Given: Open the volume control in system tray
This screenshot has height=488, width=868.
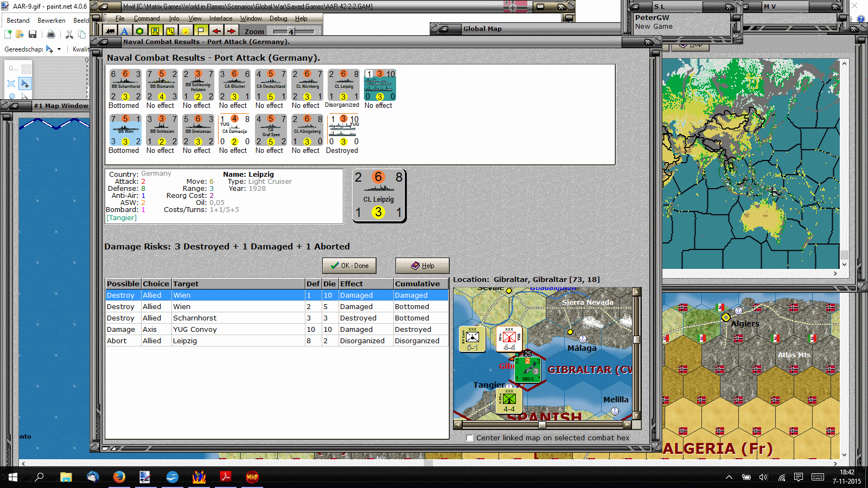Looking at the screenshot, I should pyautogui.click(x=763, y=477).
